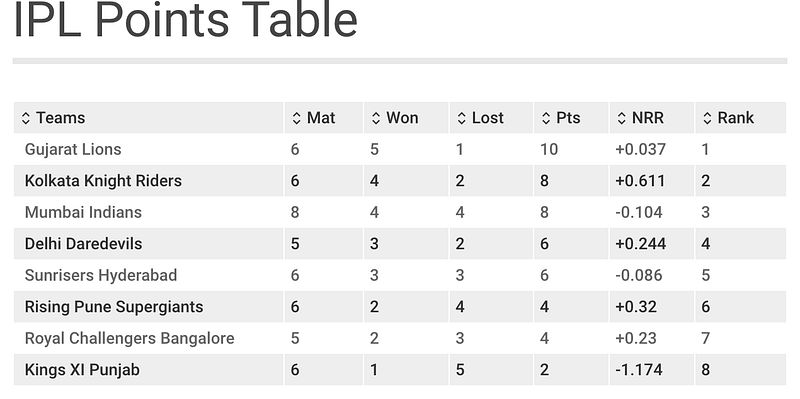Click the sort arrows beside Mat header
The image size is (800, 399).
click(x=296, y=118)
